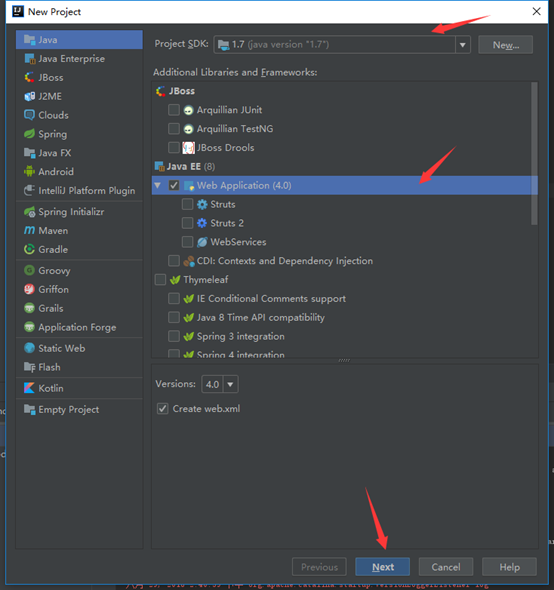Click the WebServices feather icon

tap(202, 242)
